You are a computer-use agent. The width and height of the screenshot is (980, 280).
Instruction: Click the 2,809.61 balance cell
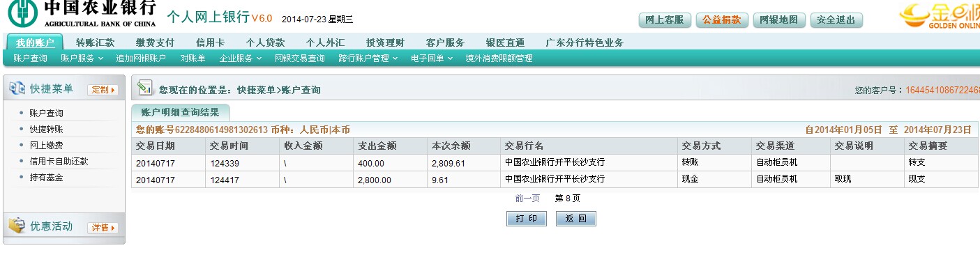point(464,163)
